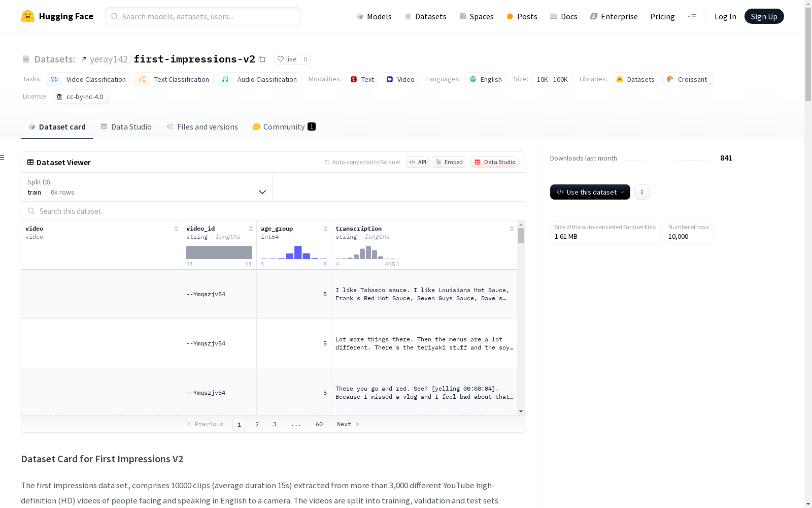812x508 pixels.
Task: Select the Video modality tag
Action: (400, 79)
